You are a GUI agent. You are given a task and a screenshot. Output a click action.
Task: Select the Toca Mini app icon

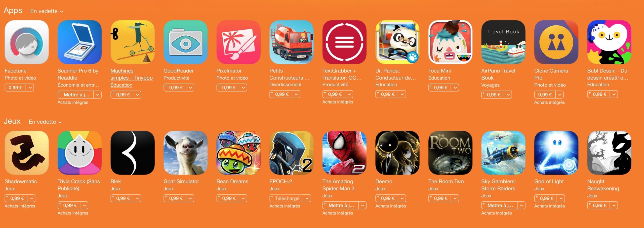click(x=450, y=42)
